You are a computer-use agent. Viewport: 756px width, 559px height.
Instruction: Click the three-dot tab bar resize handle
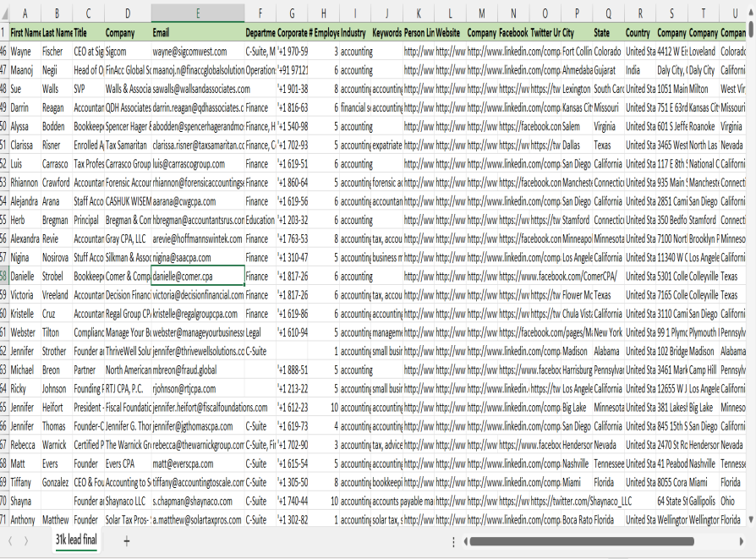tap(454, 540)
